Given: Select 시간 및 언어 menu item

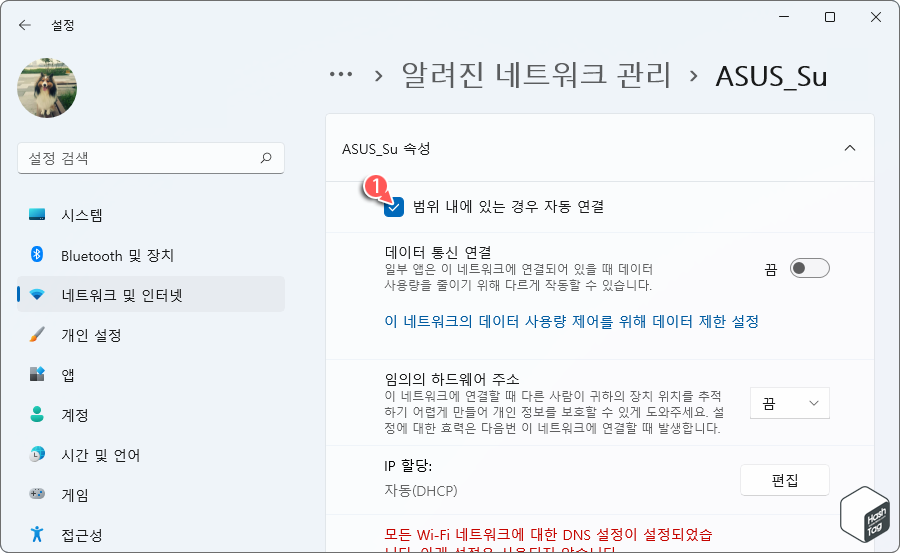Looking at the screenshot, I should point(151,454).
